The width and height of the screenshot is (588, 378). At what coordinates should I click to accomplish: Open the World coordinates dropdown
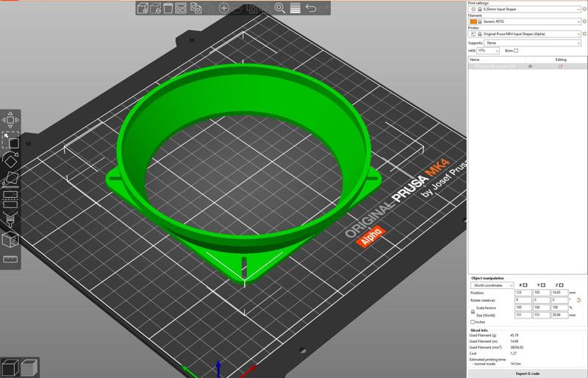492,285
